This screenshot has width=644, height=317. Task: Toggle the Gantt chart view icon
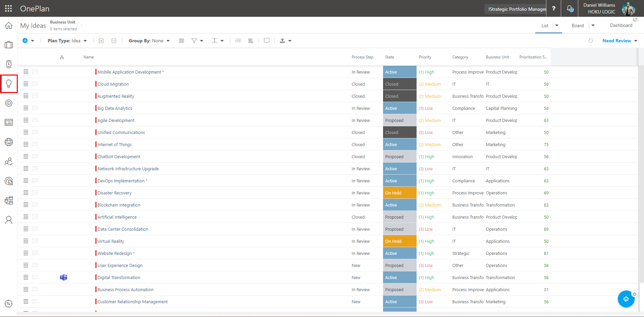point(251,41)
